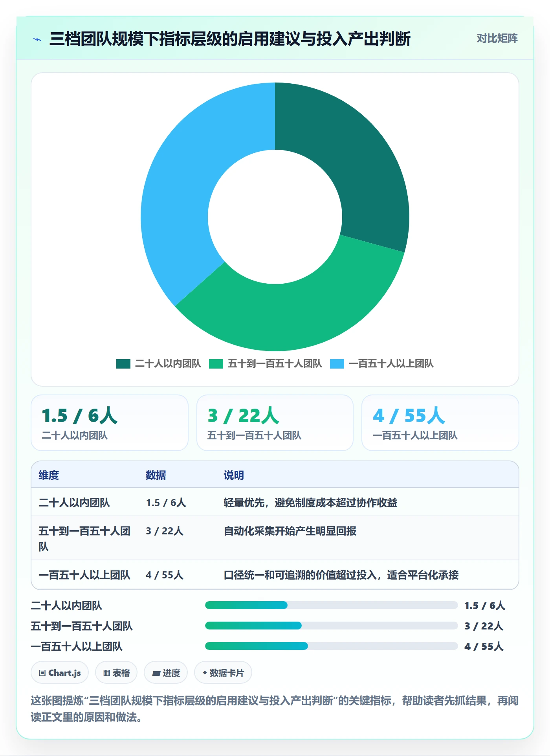Select the 3 / 22人 data card
Screen dimensions: 550x756
(275, 423)
